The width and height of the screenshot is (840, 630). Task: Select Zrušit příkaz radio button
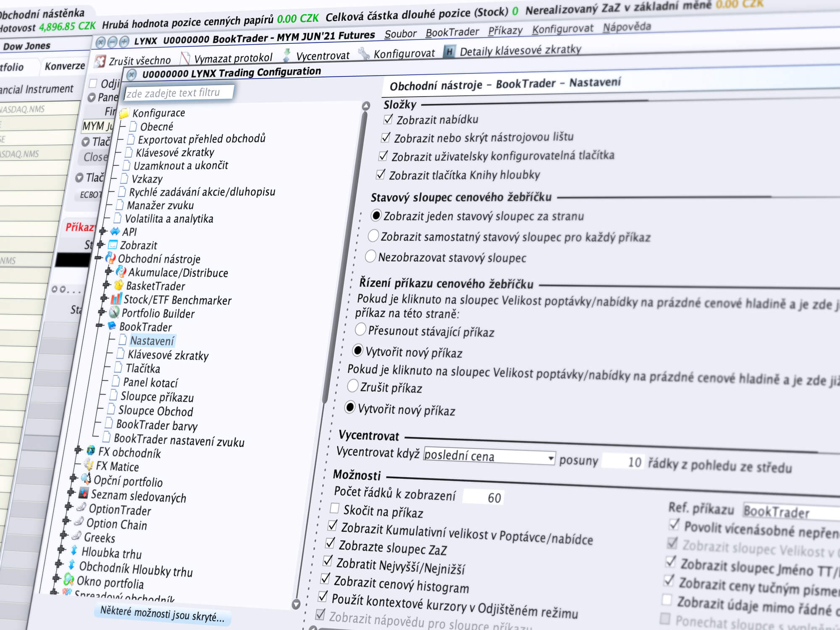click(353, 386)
